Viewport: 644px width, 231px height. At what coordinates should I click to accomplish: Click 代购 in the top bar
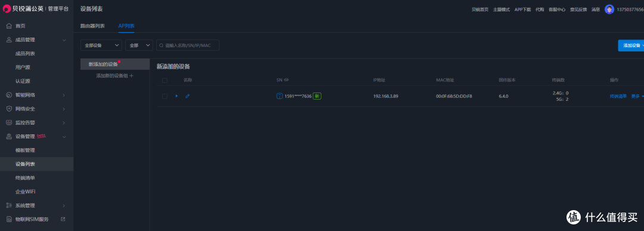(x=540, y=10)
